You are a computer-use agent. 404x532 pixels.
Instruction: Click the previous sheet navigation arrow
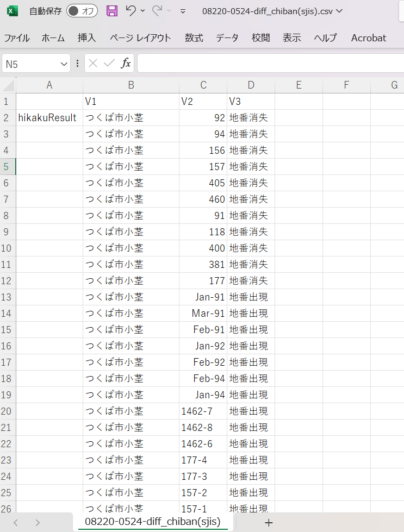pyautogui.click(x=16, y=523)
